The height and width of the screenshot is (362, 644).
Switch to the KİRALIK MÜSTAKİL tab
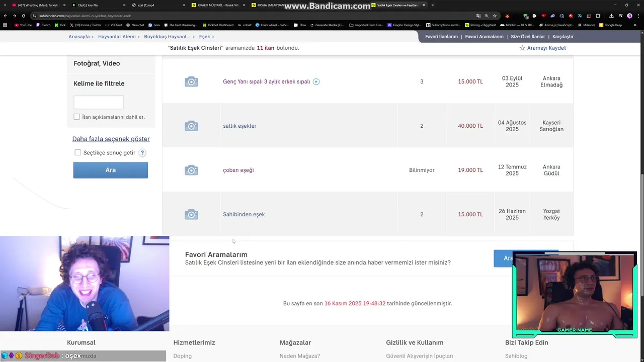pos(217,5)
